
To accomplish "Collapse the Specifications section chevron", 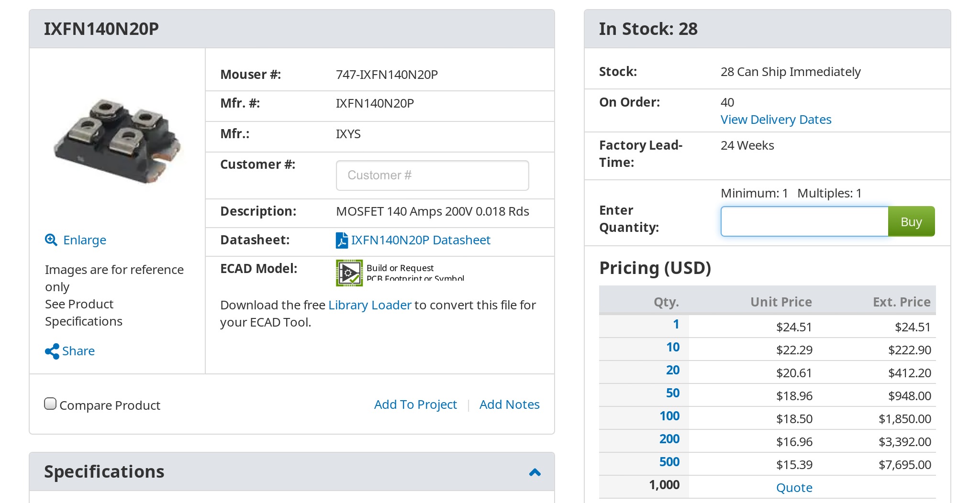I will (x=535, y=472).
